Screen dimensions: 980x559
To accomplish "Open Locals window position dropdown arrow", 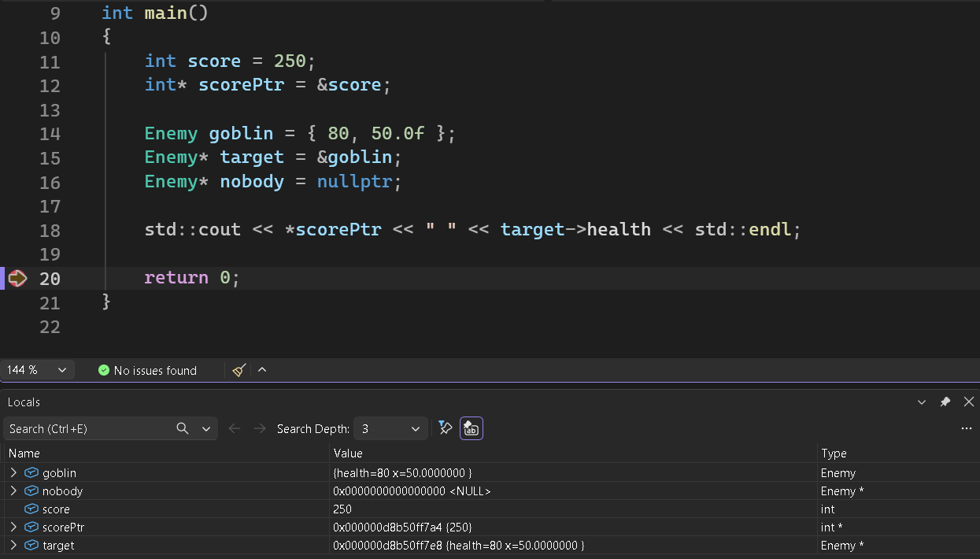I will point(922,402).
